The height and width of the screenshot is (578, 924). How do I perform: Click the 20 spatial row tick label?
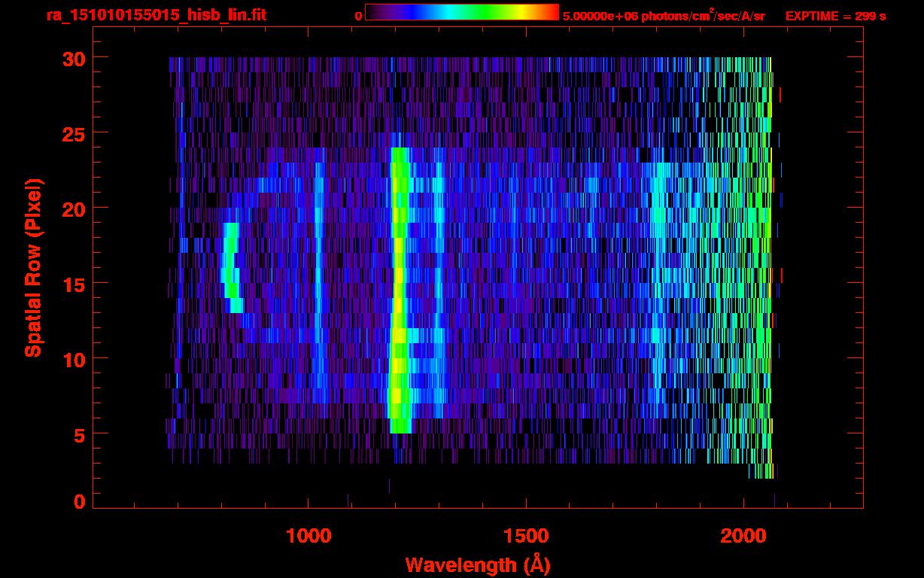(73, 208)
